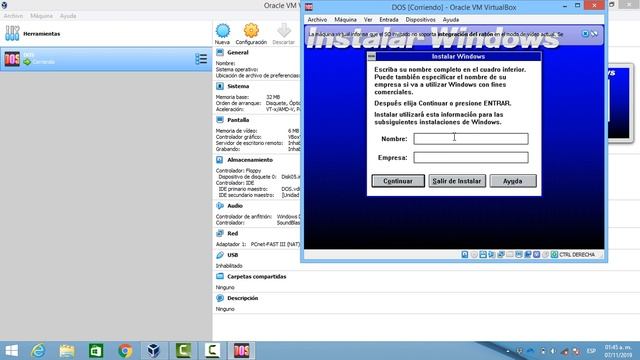
Task: Open the green Camtasia taskbar icon
Action: pyautogui.click(x=183, y=351)
